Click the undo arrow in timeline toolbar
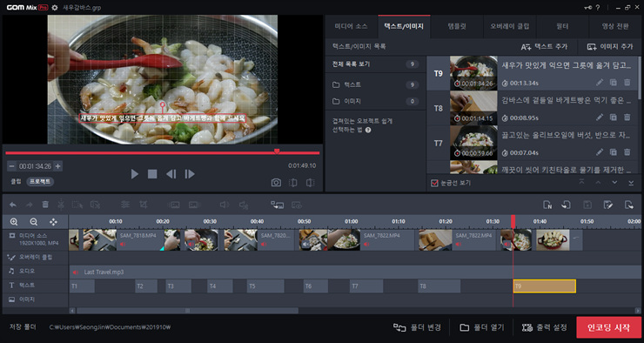This screenshot has height=343, width=644. point(13,205)
